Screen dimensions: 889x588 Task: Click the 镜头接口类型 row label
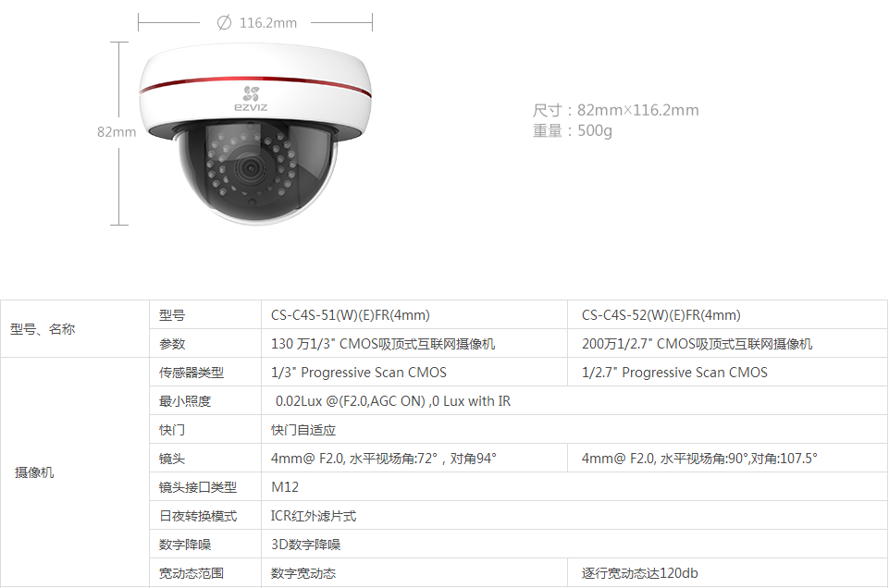[x=205, y=487]
